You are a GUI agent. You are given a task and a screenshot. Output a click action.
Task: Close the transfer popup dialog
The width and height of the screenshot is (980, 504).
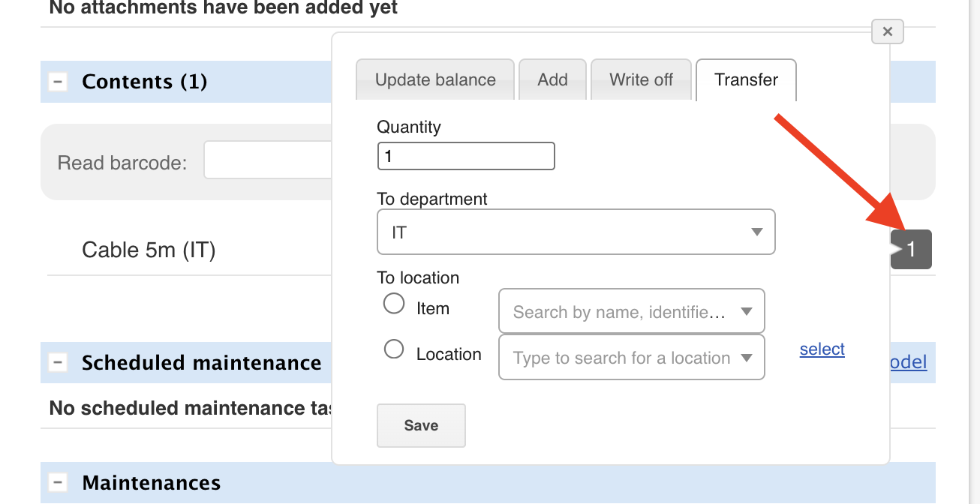pos(887,31)
